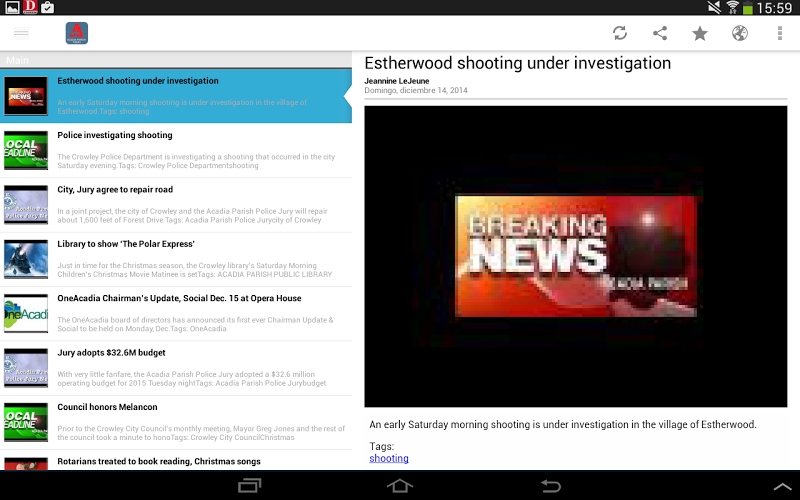This screenshot has height=500, width=800.
Task: Open the three-dot overflow menu
Action: tap(780, 33)
